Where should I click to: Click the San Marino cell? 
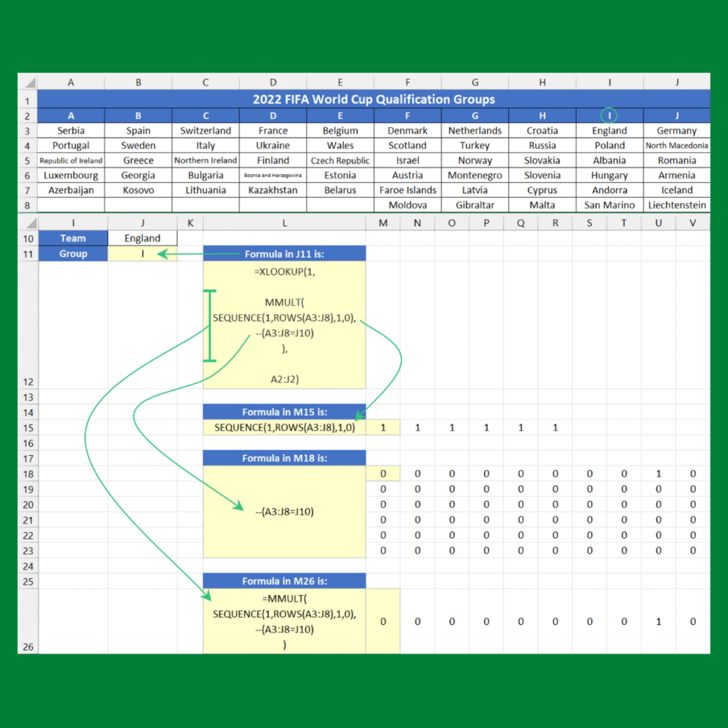(609, 205)
